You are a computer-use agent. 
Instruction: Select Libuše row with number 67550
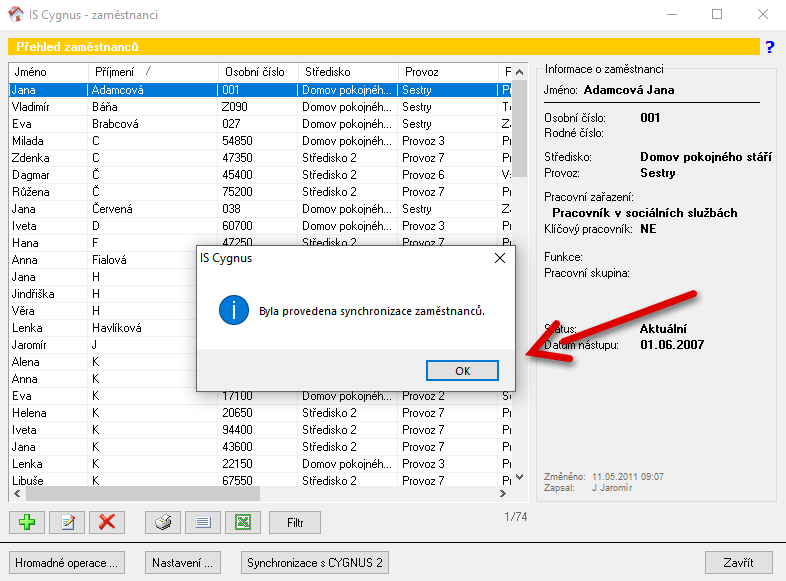(261, 480)
